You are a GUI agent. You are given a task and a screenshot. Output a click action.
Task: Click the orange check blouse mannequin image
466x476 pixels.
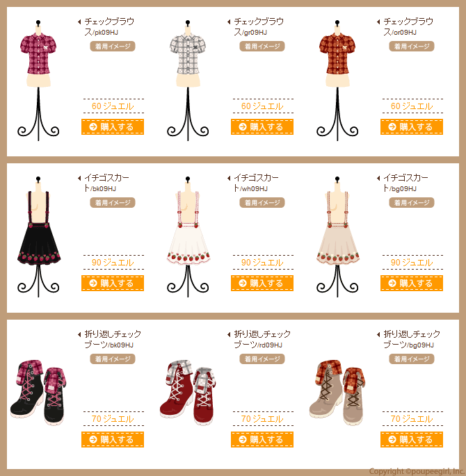coord(337,81)
